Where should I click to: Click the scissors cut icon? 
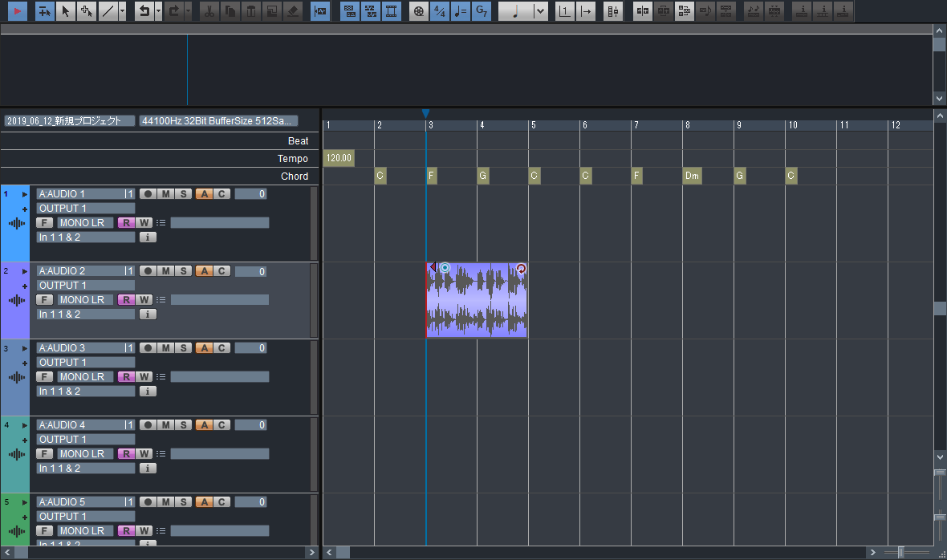[x=209, y=11]
